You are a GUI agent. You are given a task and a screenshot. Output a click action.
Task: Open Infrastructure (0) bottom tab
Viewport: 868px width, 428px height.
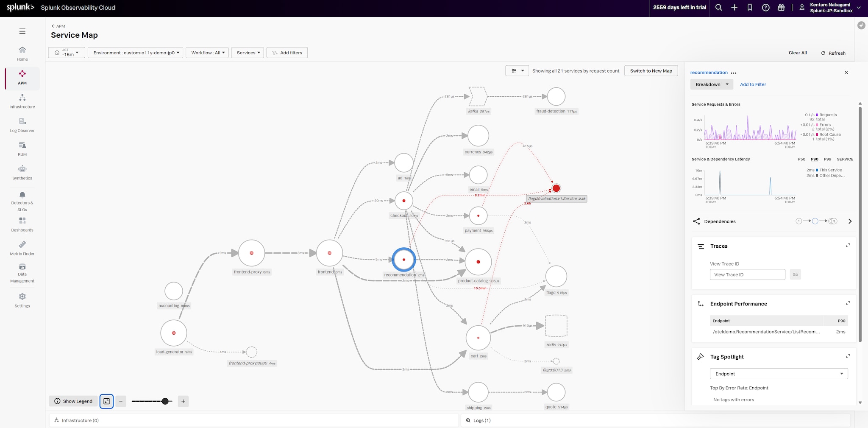click(x=254, y=420)
